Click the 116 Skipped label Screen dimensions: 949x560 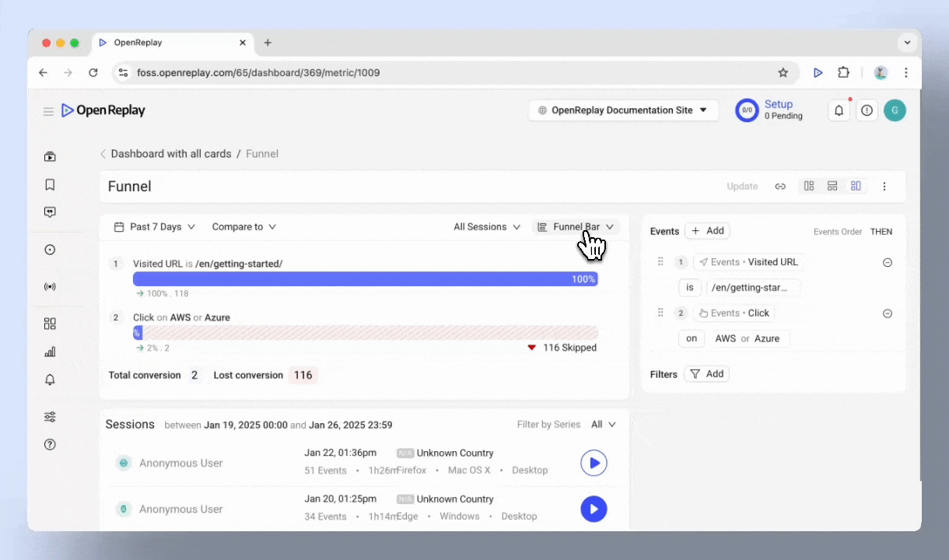569,348
